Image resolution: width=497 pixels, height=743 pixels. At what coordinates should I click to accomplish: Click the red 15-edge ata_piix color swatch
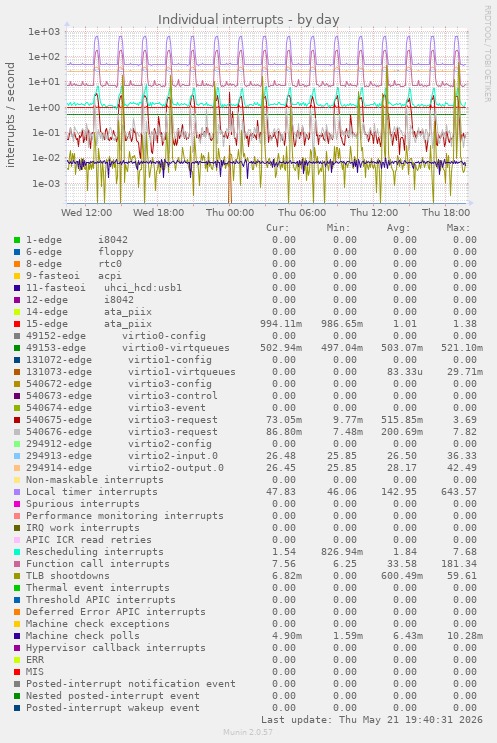click(17, 324)
